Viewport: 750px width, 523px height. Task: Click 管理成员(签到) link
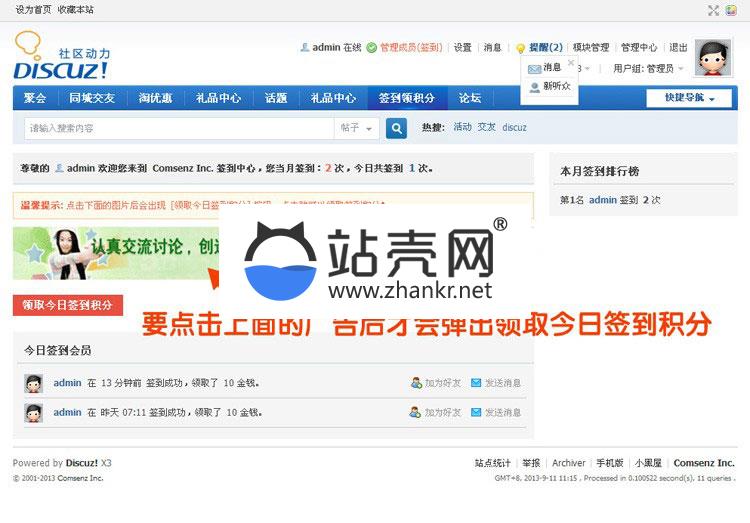coord(411,47)
